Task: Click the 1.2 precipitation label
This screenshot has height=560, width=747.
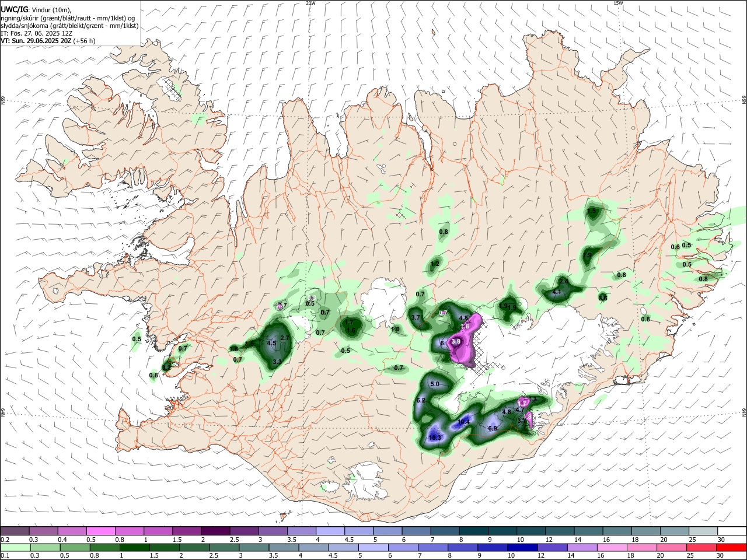Action: [435, 264]
